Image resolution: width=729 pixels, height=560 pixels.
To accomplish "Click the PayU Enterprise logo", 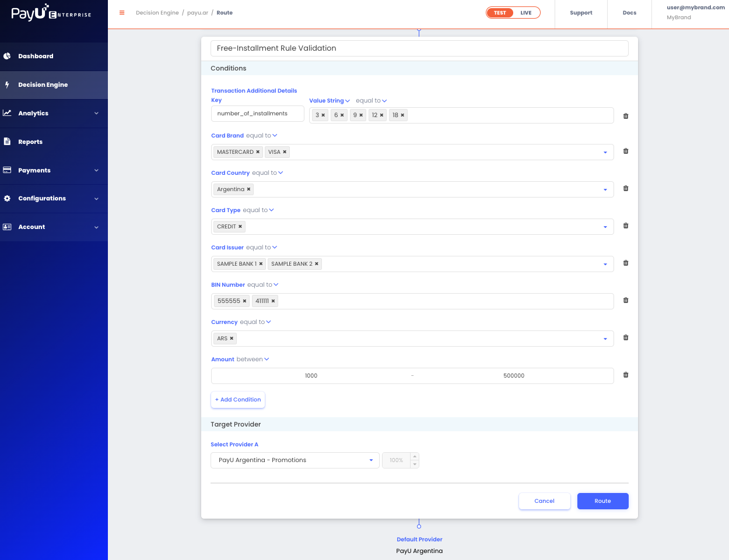I will coord(51,13).
